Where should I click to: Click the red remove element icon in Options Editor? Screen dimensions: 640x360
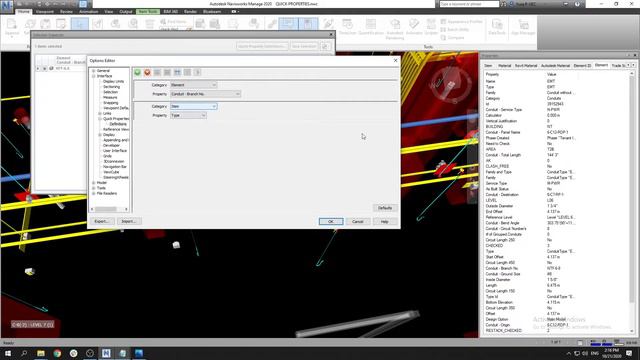point(147,72)
